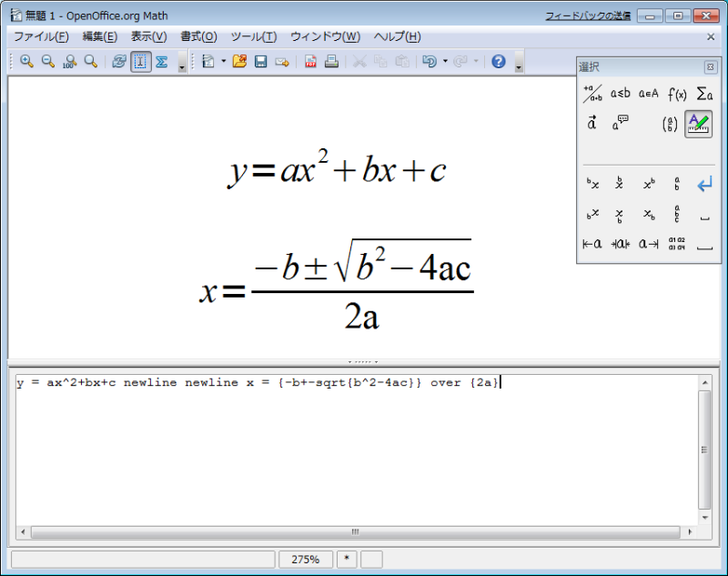Open the ファイル(F) menu
This screenshot has width=728, height=576.
pyautogui.click(x=41, y=36)
